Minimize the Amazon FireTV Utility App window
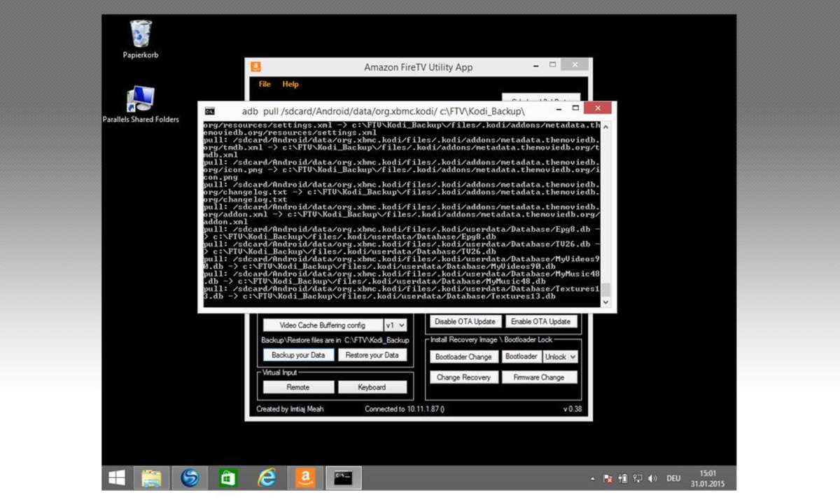Screen dimensions: 840x504 [535, 66]
